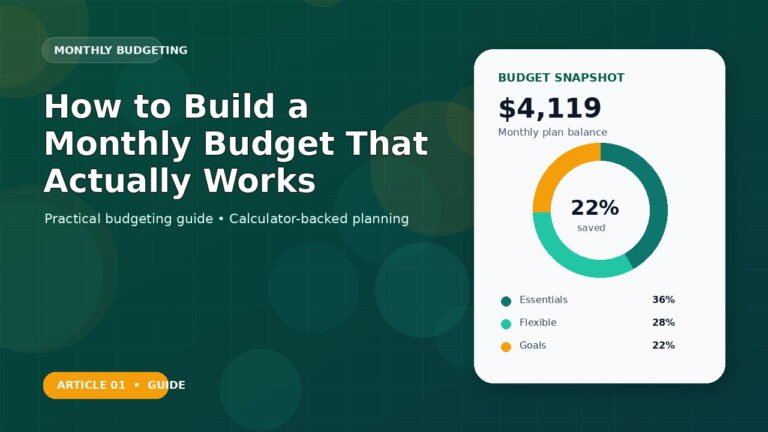Click the $4,119 balance amount

click(x=550, y=108)
